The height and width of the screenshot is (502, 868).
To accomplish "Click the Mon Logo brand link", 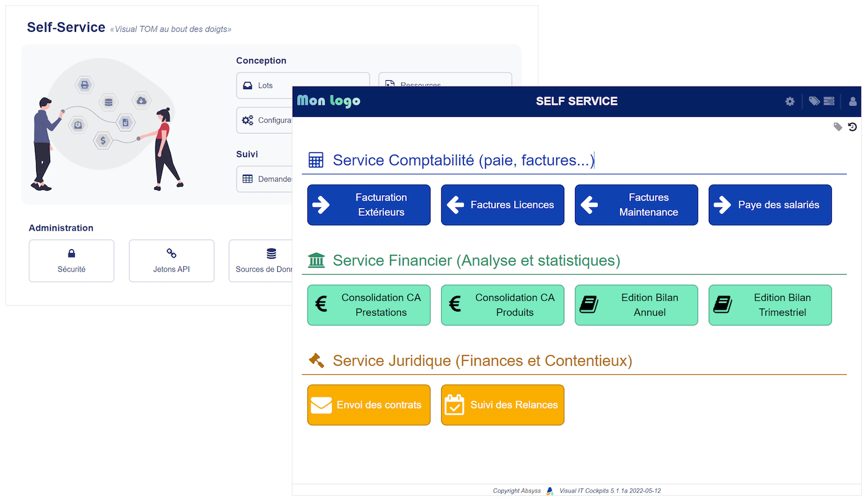I will click(x=329, y=101).
